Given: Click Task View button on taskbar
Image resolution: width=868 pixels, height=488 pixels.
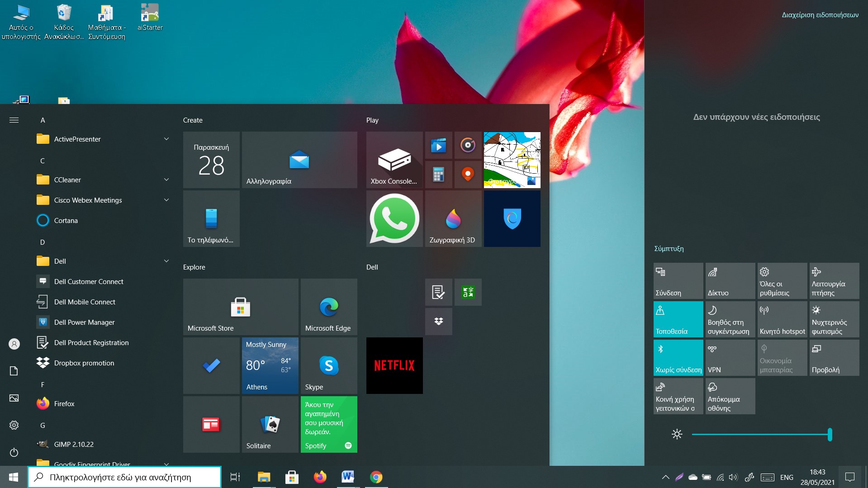Looking at the screenshot, I should tap(235, 477).
